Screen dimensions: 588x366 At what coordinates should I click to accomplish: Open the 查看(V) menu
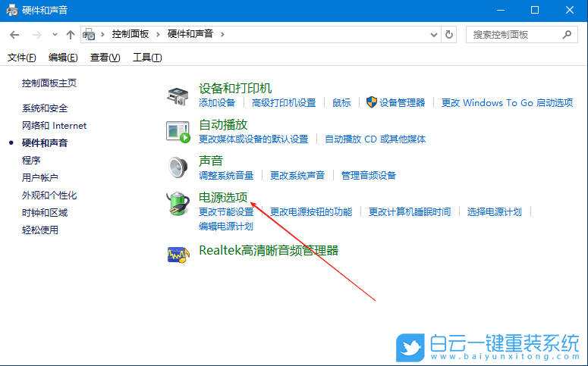click(105, 58)
